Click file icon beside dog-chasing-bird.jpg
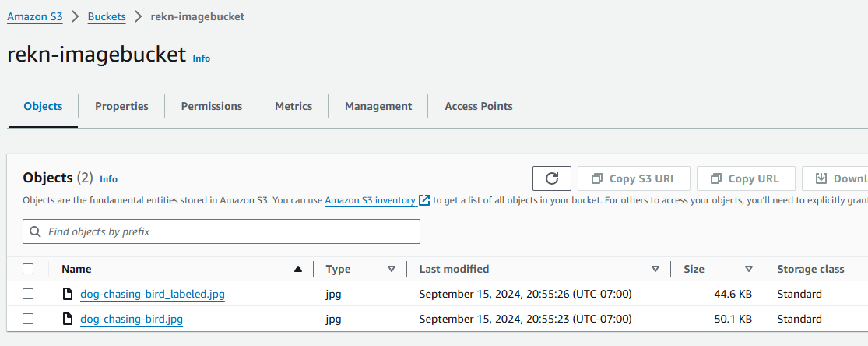Viewport: 868px width, 346px height. [x=68, y=319]
